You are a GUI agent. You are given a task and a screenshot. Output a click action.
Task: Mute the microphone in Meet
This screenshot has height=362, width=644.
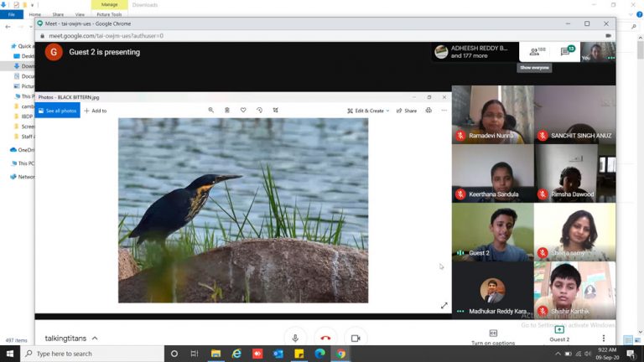(x=294, y=338)
